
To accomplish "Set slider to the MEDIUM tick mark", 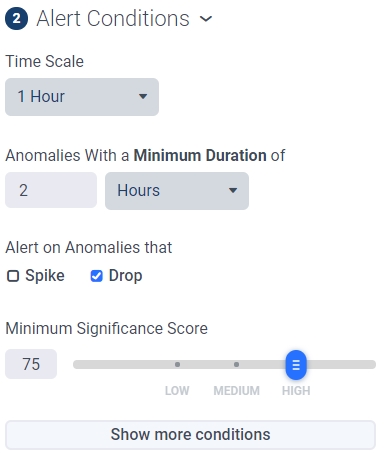I will [236, 364].
